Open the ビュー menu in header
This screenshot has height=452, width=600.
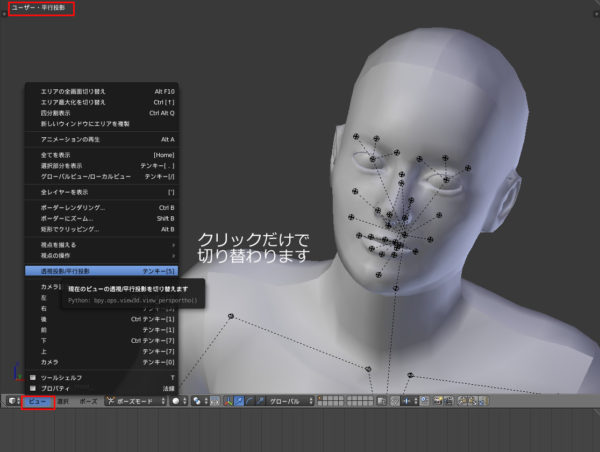pos(37,400)
